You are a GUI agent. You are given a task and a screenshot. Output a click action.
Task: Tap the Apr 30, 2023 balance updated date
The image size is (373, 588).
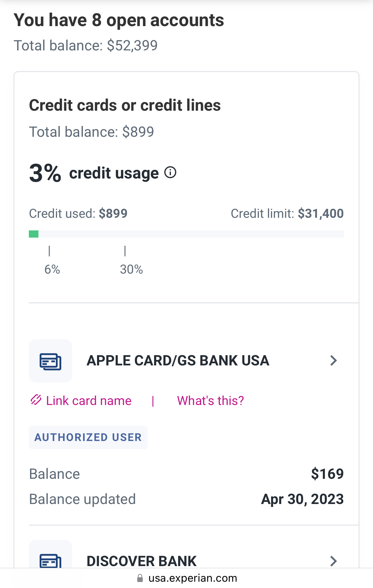tap(302, 499)
